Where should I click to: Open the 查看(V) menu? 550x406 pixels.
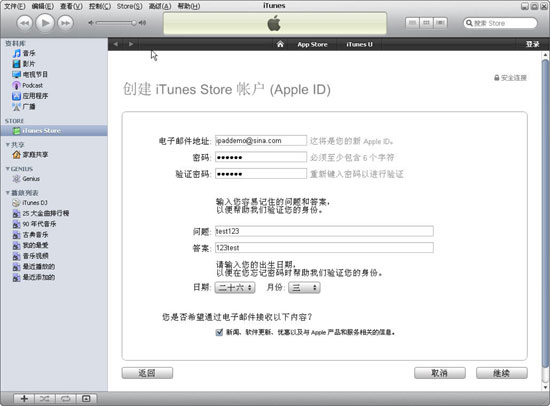(x=71, y=6)
